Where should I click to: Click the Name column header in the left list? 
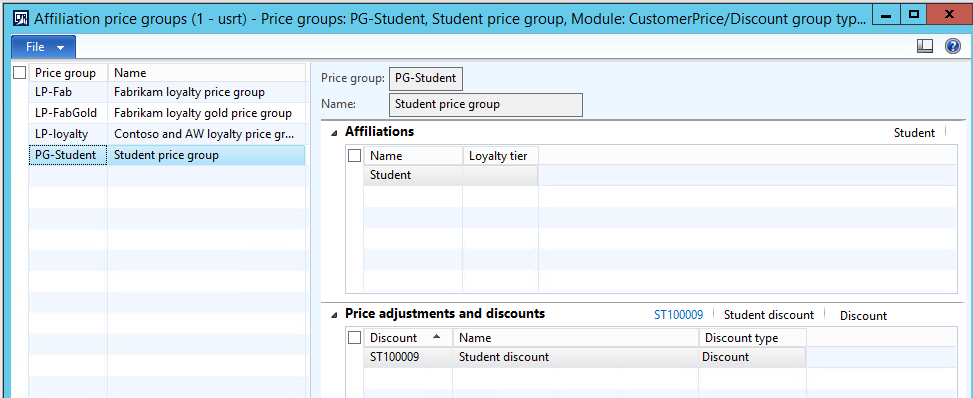point(207,73)
